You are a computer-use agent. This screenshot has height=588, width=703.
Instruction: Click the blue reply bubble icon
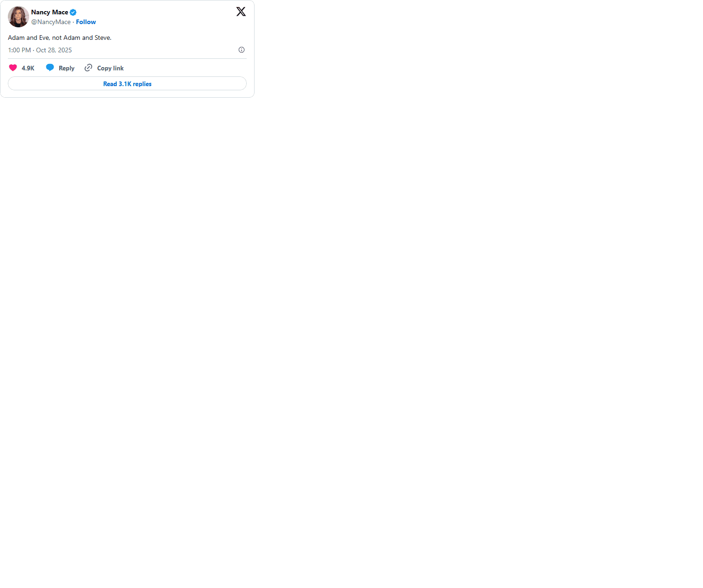(50, 68)
